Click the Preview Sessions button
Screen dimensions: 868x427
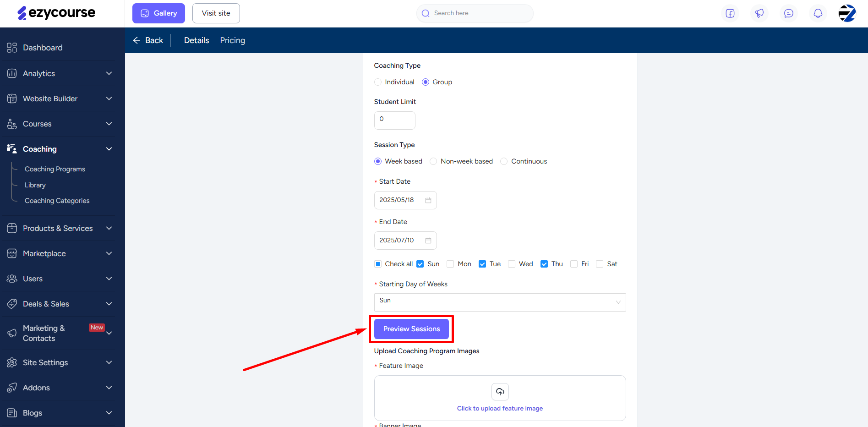411,329
